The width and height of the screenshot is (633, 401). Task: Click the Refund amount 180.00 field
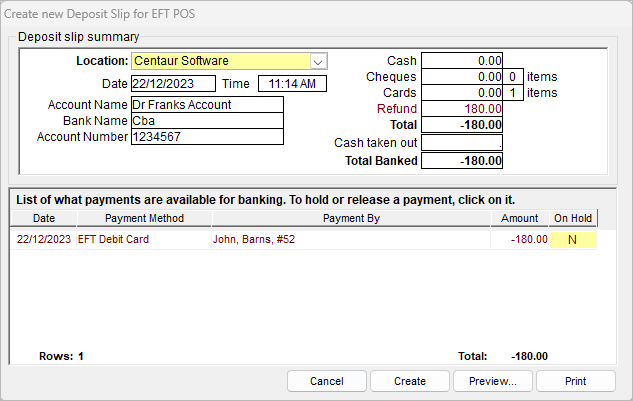coord(462,109)
